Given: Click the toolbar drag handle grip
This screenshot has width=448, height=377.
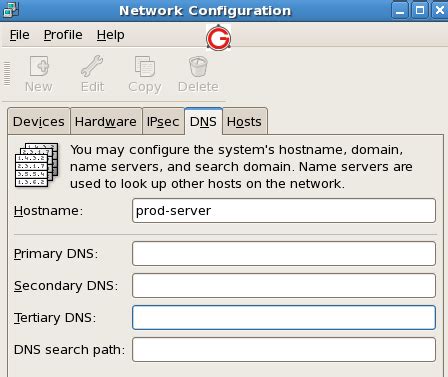Looking at the screenshot, I should [x=7, y=74].
